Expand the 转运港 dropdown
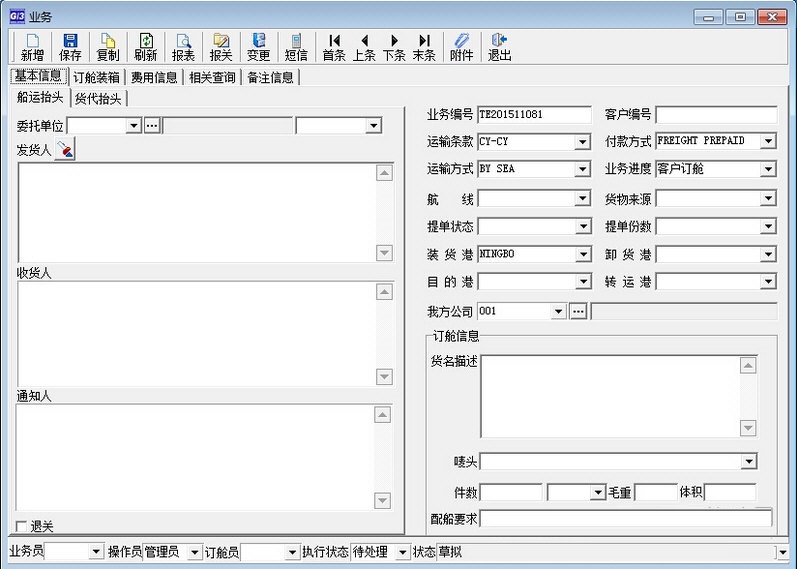797x569 pixels. 768,281
